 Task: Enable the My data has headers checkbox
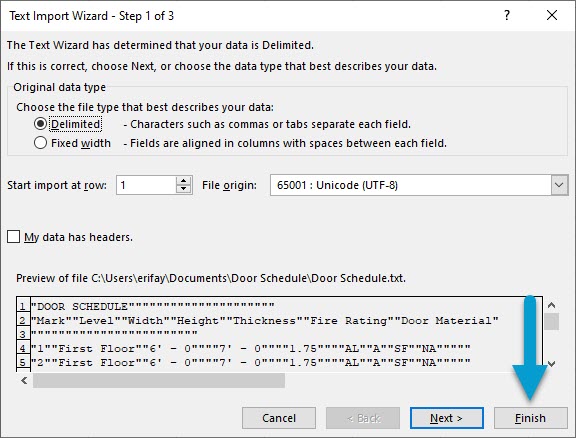[x=13, y=237]
